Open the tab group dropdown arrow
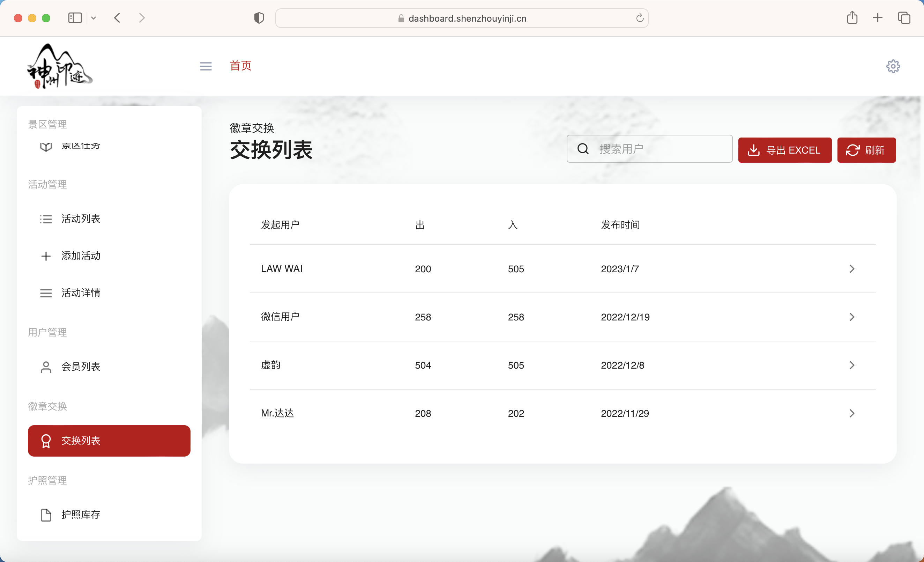This screenshot has width=924, height=562. coord(94,18)
